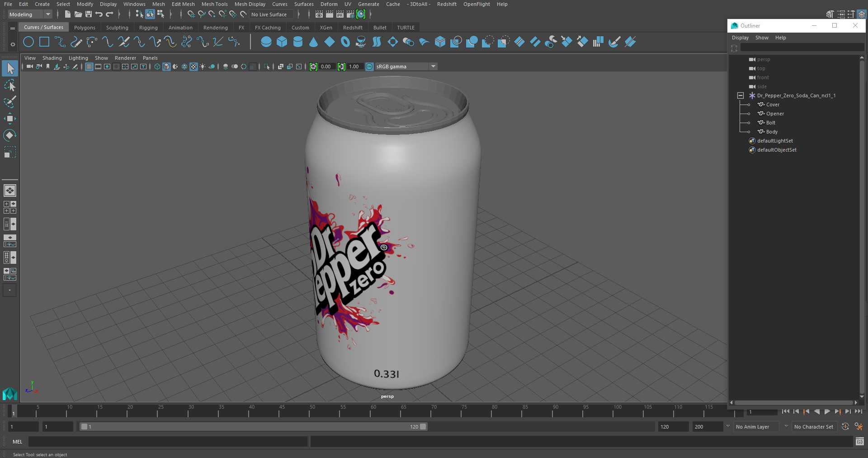The width and height of the screenshot is (868, 458).
Task: Toggle the view transform button
Action: [x=369, y=67]
